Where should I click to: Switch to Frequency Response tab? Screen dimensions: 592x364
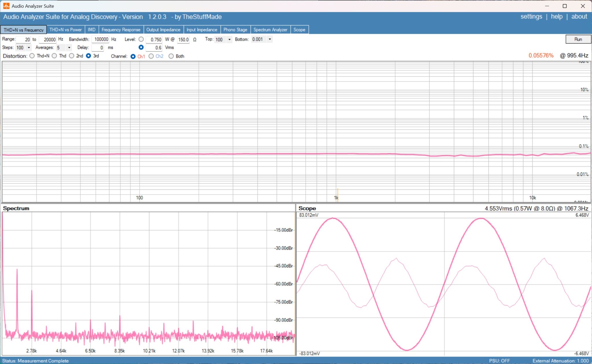pos(121,29)
